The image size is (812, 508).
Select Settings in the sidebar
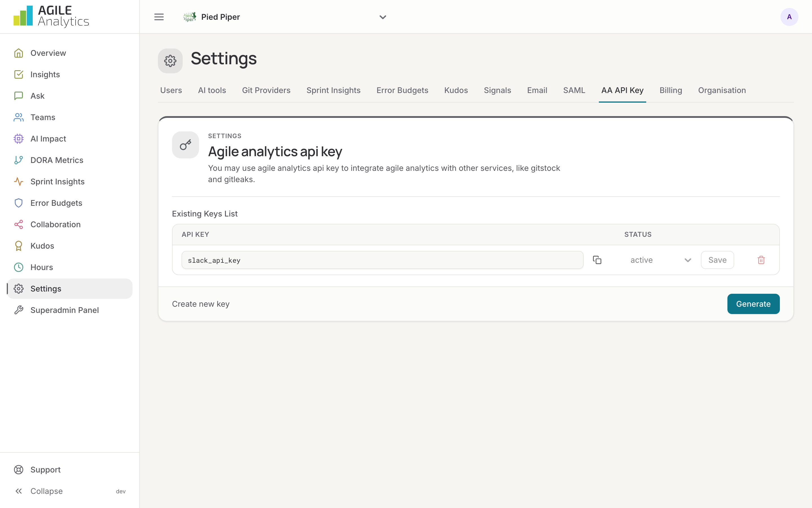pos(70,289)
